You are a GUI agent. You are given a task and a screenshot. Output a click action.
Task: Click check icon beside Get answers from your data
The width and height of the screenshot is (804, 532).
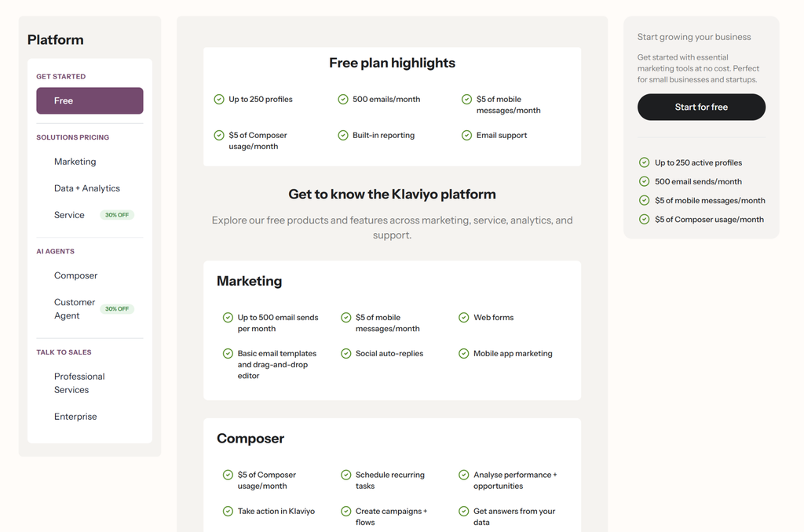tap(463, 511)
